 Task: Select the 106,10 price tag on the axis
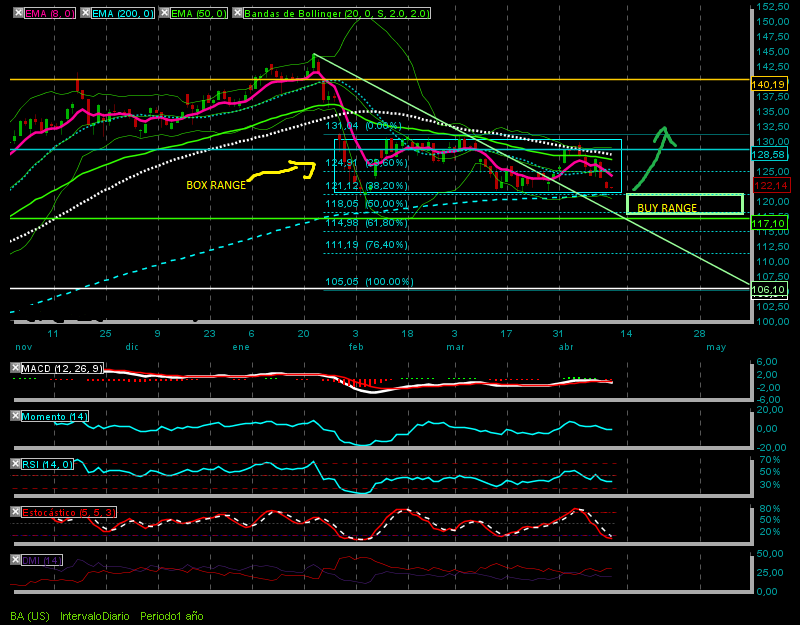pos(769,290)
